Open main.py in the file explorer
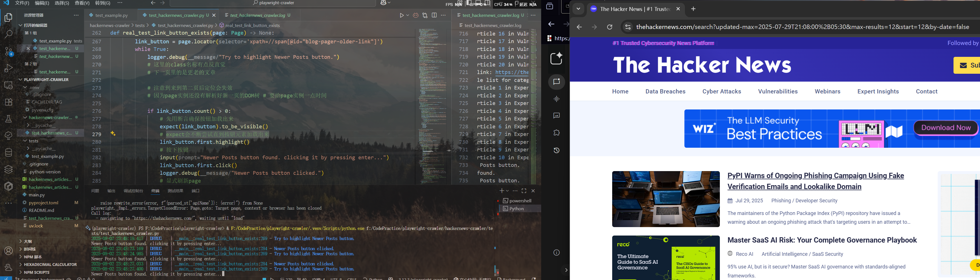This screenshot has height=280, width=980. click(x=37, y=195)
